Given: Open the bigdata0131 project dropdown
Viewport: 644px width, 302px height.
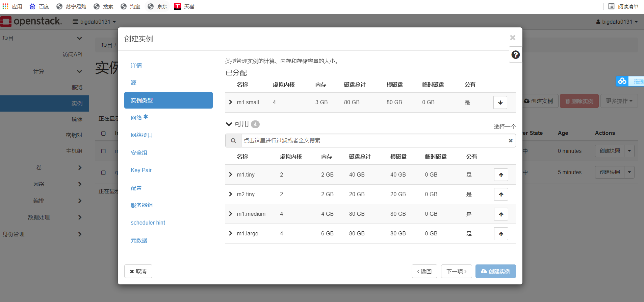Looking at the screenshot, I should point(94,22).
